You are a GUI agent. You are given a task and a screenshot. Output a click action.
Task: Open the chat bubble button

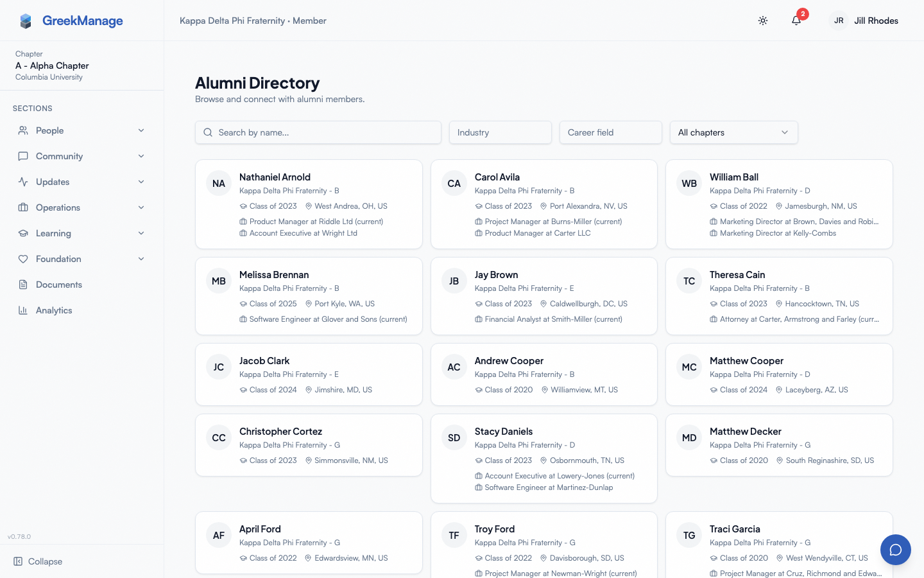pyautogui.click(x=896, y=550)
